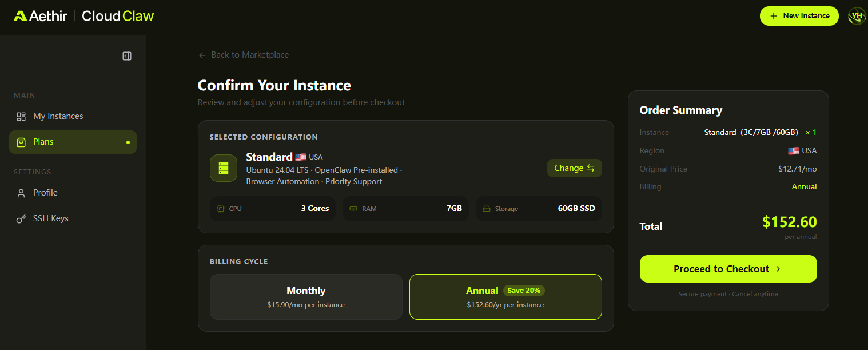Click the CloudClaw brand text
Screen dimensions: 868x350
click(x=118, y=16)
